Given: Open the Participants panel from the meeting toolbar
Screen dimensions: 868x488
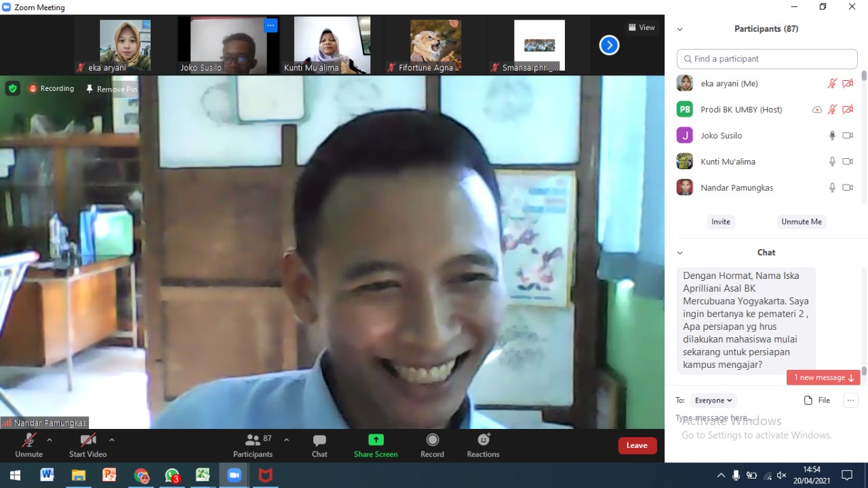Looking at the screenshot, I should (253, 445).
